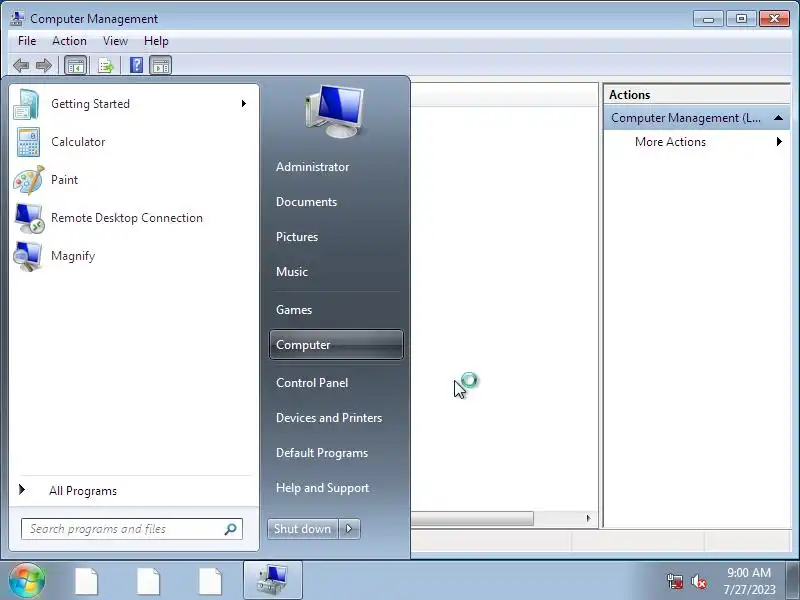Click the Show desktop strip beside the clock

(x=793, y=580)
